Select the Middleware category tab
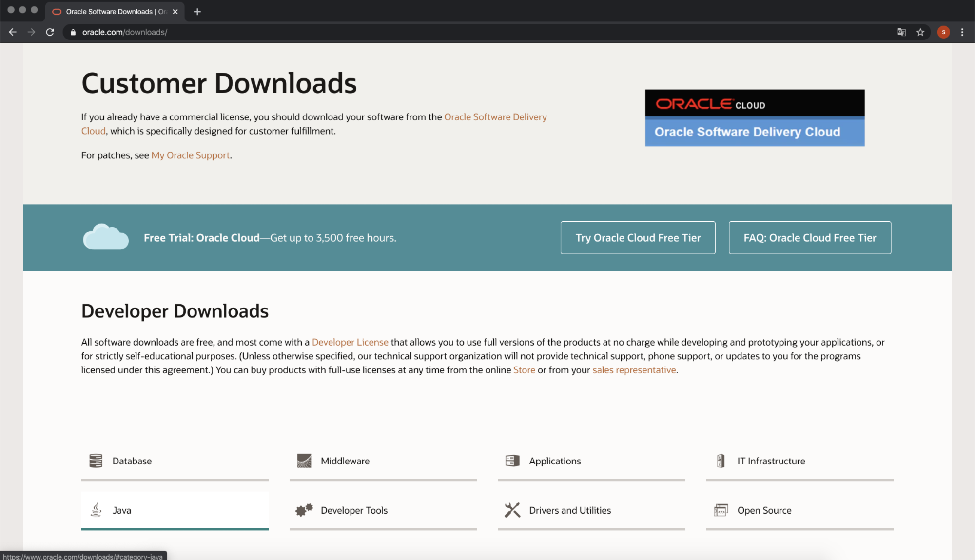Screen dimensions: 975x560 pos(345,461)
